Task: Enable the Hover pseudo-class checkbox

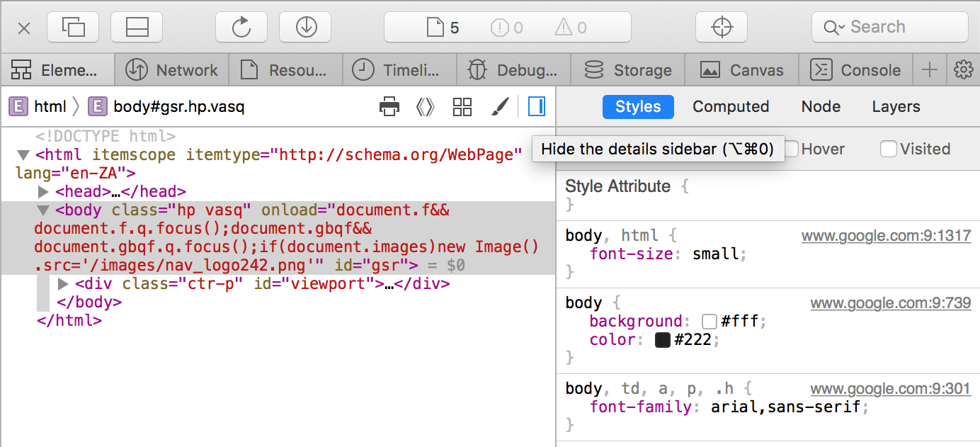Action: point(791,149)
